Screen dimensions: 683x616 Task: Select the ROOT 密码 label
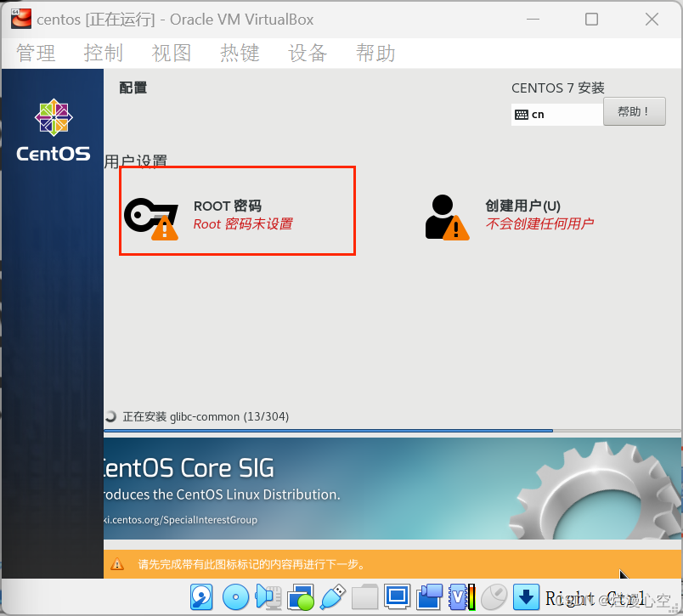(x=228, y=206)
